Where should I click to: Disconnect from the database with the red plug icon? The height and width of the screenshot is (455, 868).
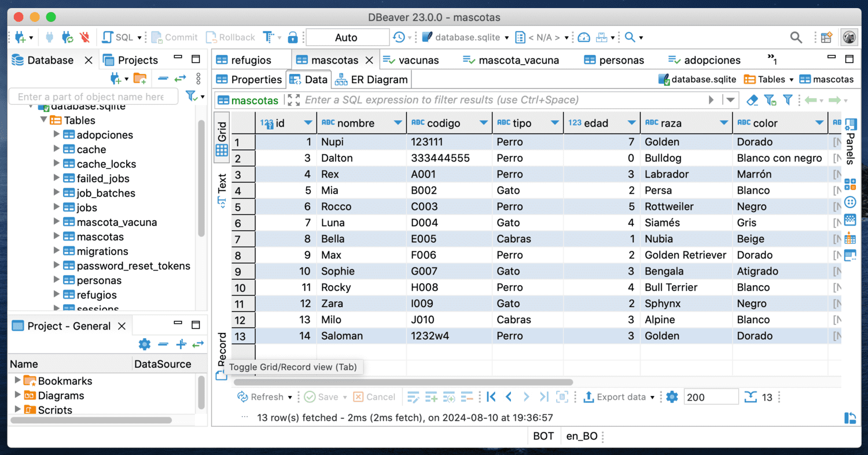pyautogui.click(x=83, y=36)
